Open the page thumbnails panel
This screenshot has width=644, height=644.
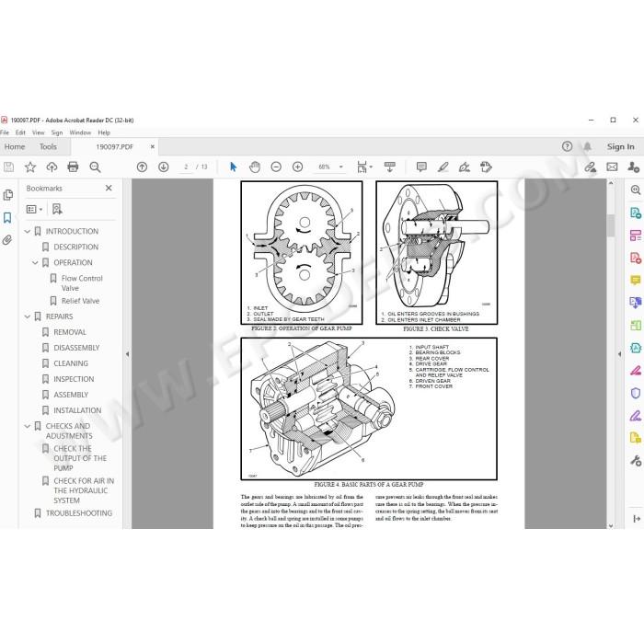pyautogui.click(x=7, y=195)
